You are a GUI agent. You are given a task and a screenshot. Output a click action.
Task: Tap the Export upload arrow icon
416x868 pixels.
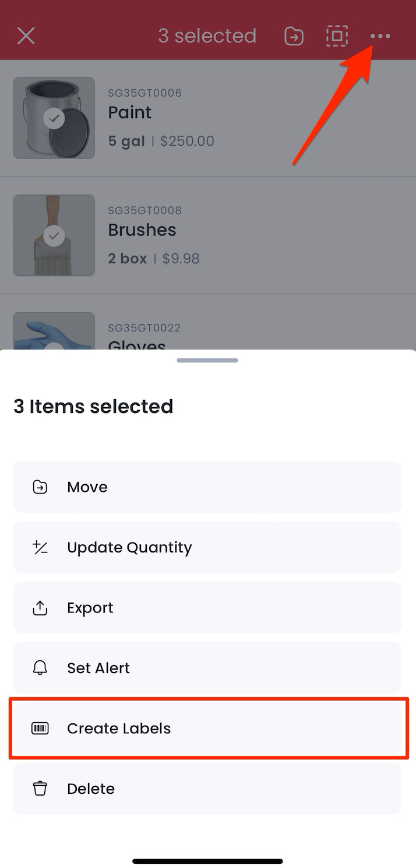point(40,608)
